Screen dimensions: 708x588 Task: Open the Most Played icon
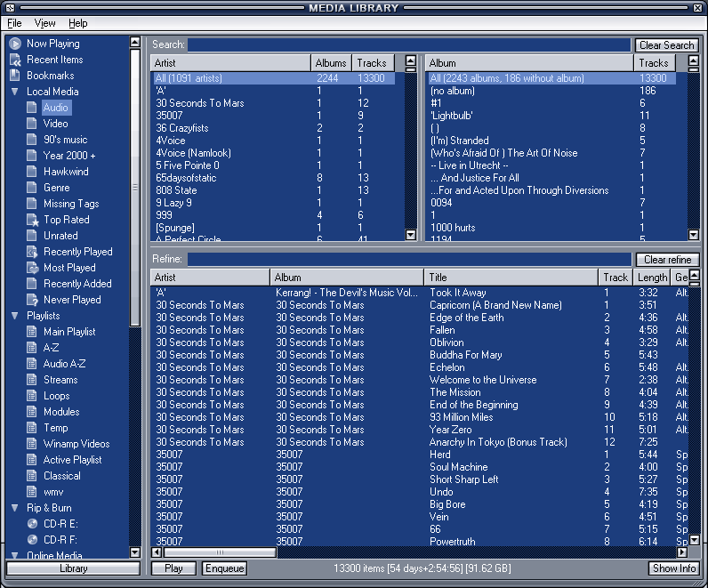[x=33, y=268]
